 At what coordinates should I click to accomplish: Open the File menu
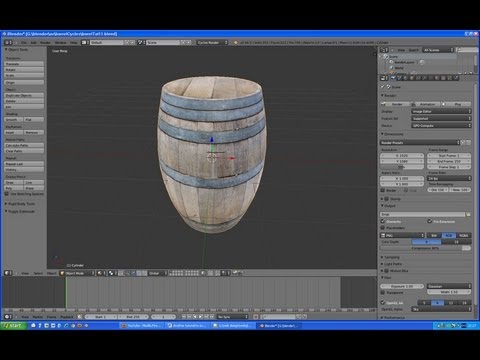(24, 43)
